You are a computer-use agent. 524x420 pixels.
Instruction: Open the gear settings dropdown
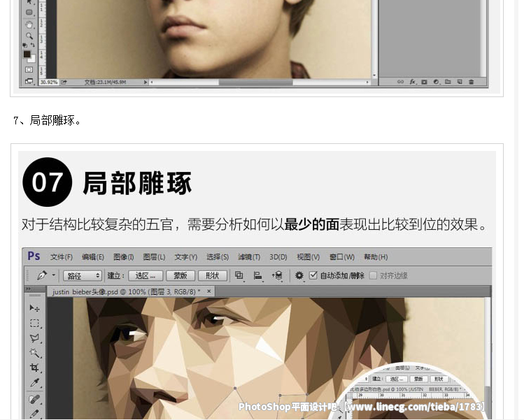(299, 276)
